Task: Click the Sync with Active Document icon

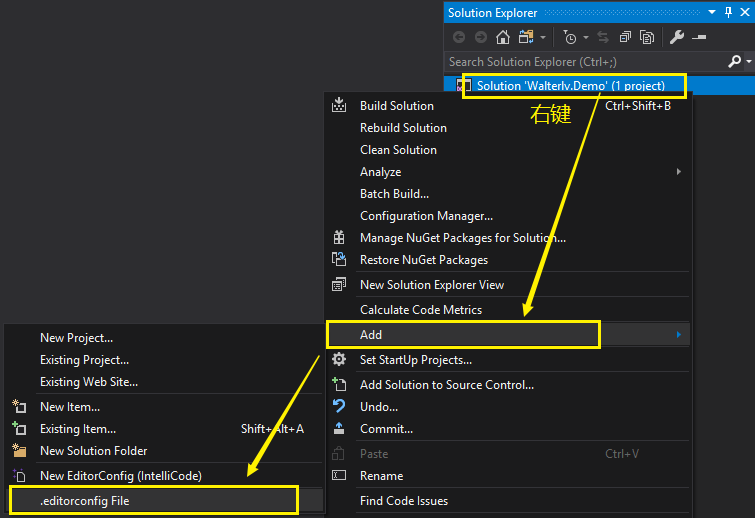Action: pos(603,37)
